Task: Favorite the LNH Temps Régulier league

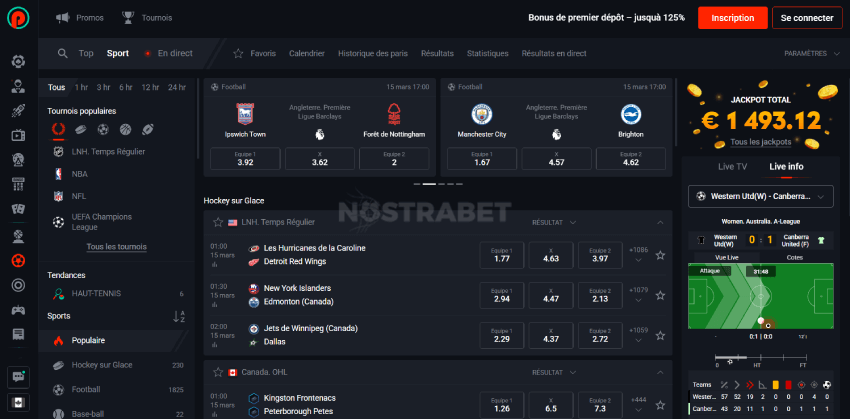Action: (218, 222)
